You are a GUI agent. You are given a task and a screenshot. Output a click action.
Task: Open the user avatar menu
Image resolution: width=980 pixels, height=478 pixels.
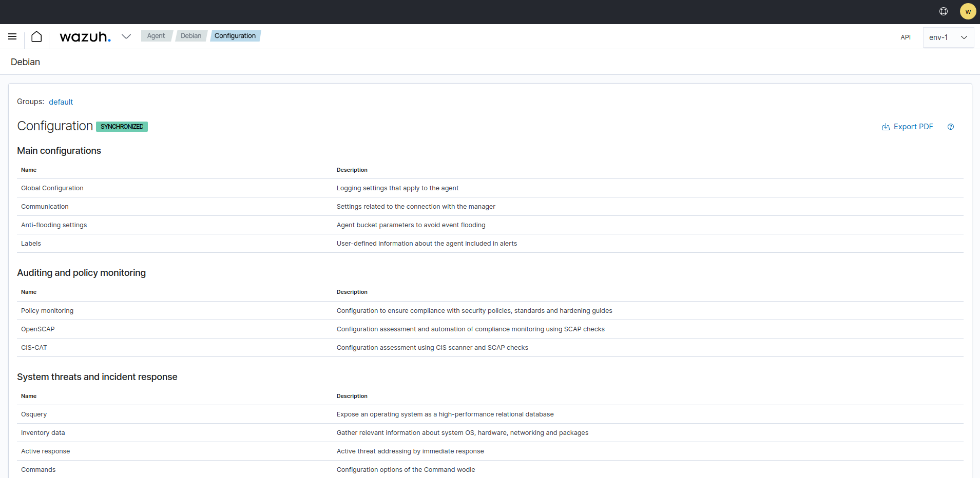click(x=968, y=11)
